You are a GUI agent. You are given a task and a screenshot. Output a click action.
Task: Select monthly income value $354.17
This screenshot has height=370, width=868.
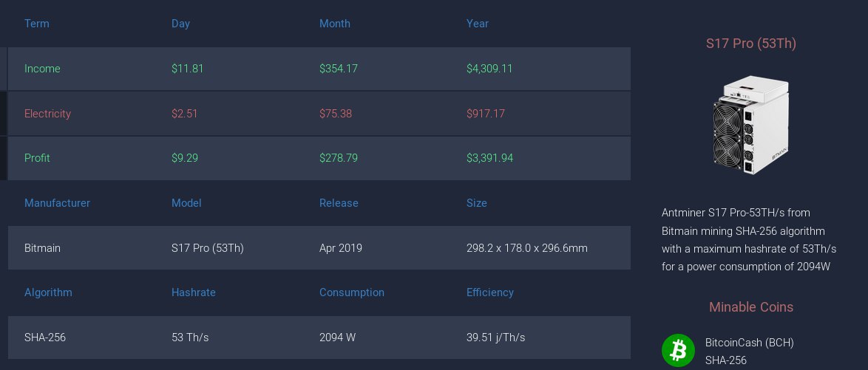pos(339,69)
